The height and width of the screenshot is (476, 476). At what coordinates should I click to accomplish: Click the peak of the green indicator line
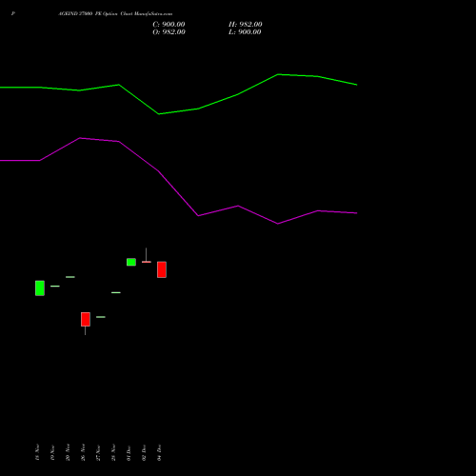(278, 74)
